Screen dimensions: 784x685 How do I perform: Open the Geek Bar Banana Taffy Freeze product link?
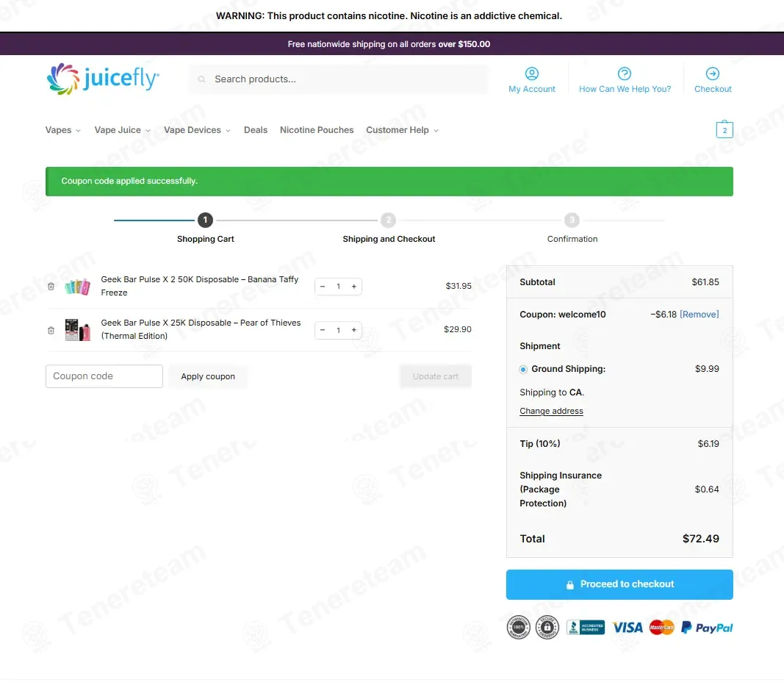(x=200, y=286)
